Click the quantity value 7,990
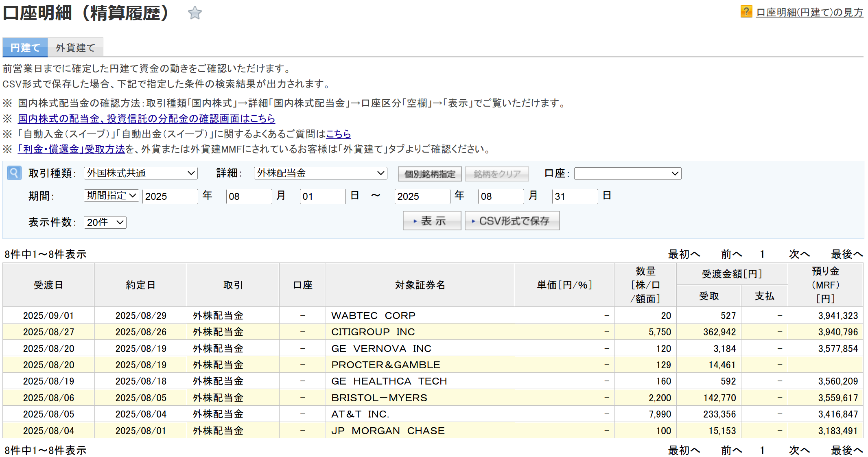Screen dimensions: 868x457 [660, 414]
